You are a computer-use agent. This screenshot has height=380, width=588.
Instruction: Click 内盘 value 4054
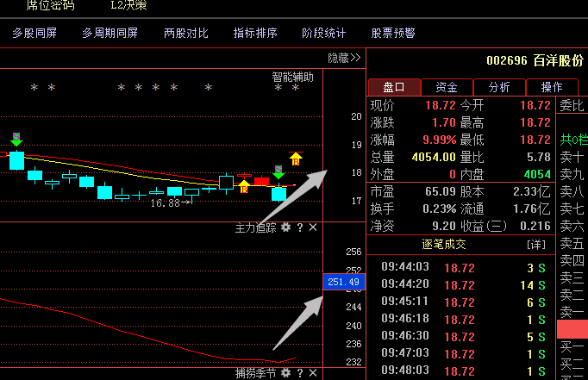pos(537,174)
